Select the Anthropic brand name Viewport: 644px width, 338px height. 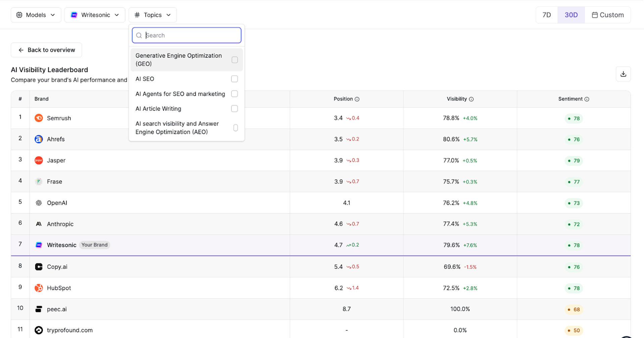tap(60, 224)
